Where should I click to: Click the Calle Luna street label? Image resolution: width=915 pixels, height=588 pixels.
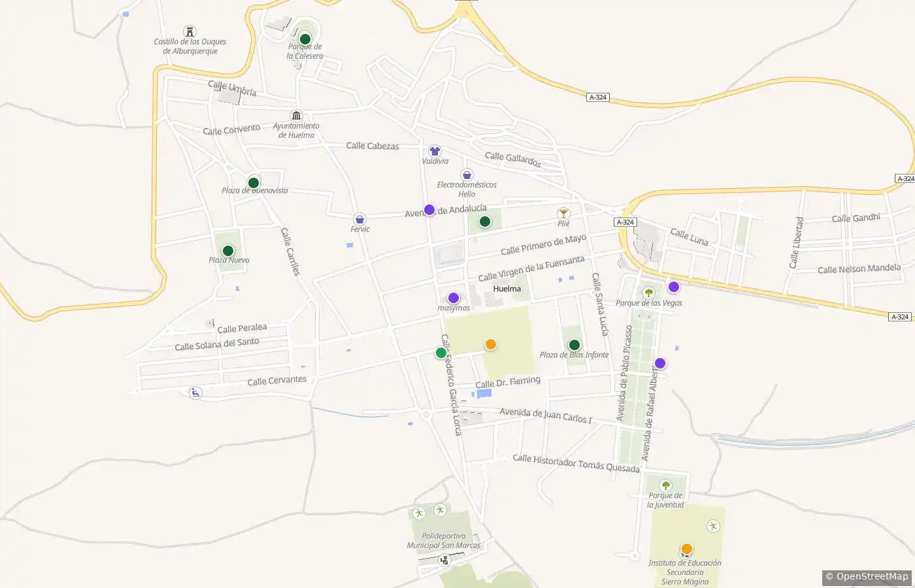click(690, 237)
